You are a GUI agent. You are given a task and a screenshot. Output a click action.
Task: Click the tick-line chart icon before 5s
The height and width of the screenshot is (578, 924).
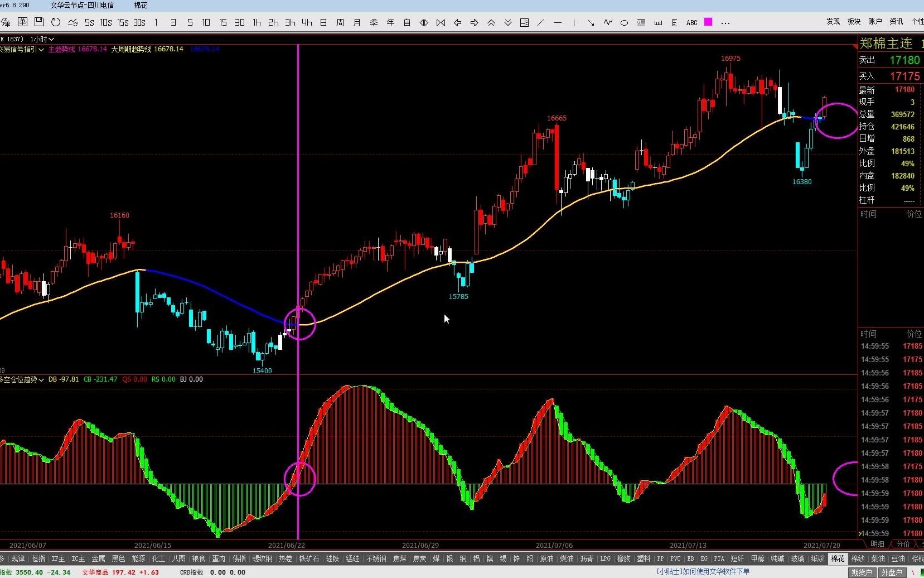coord(72,22)
